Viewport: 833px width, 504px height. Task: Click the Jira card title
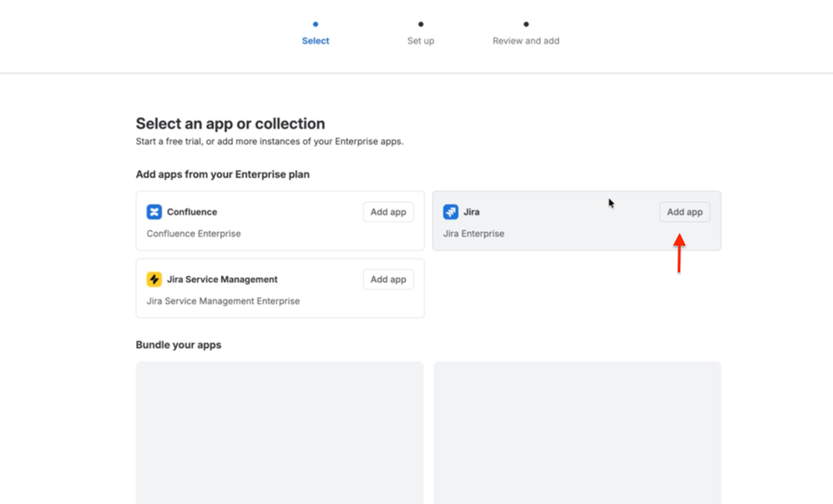[x=472, y=212]
